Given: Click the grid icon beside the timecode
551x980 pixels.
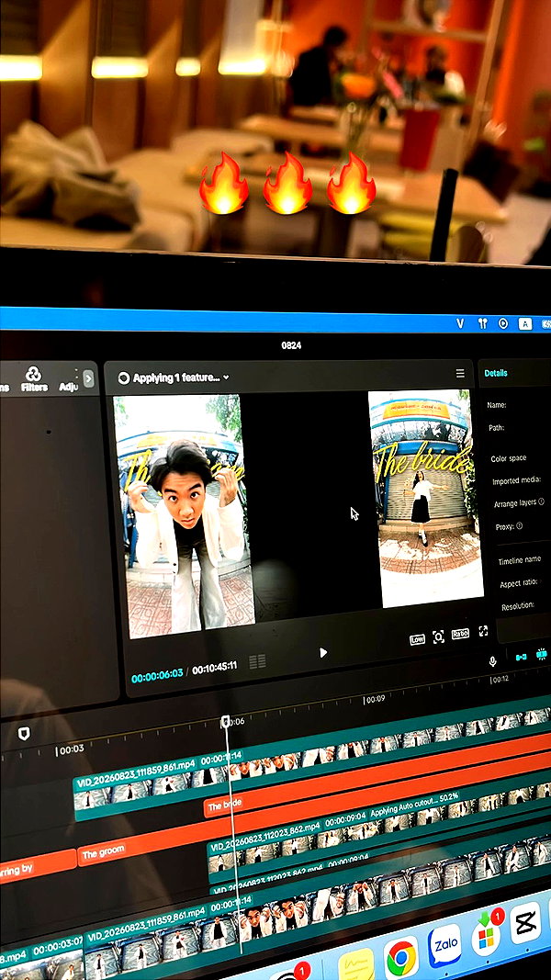Looking at the screenshot, I should click(257, 661).
